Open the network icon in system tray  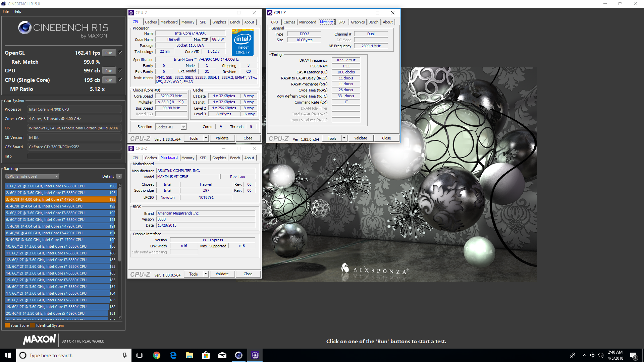pos(593,355)
